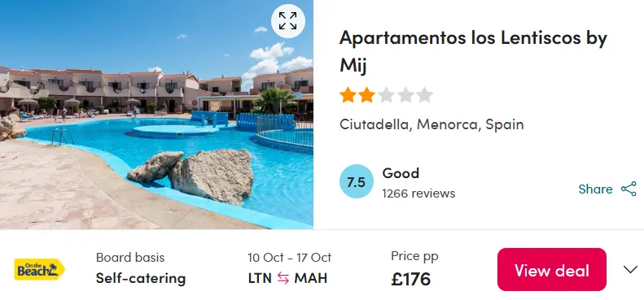
Task: Click the first orange star rating
Action: (348, 95)
